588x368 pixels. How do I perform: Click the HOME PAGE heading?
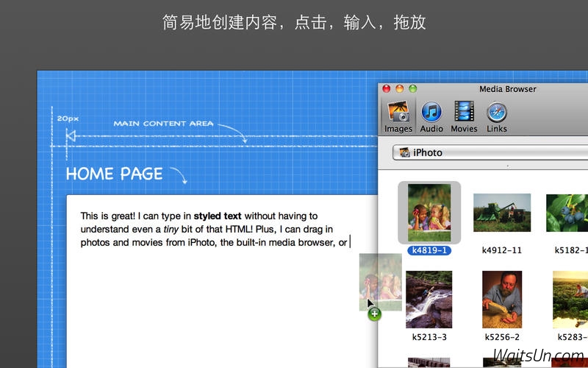(x=115, y=174)
